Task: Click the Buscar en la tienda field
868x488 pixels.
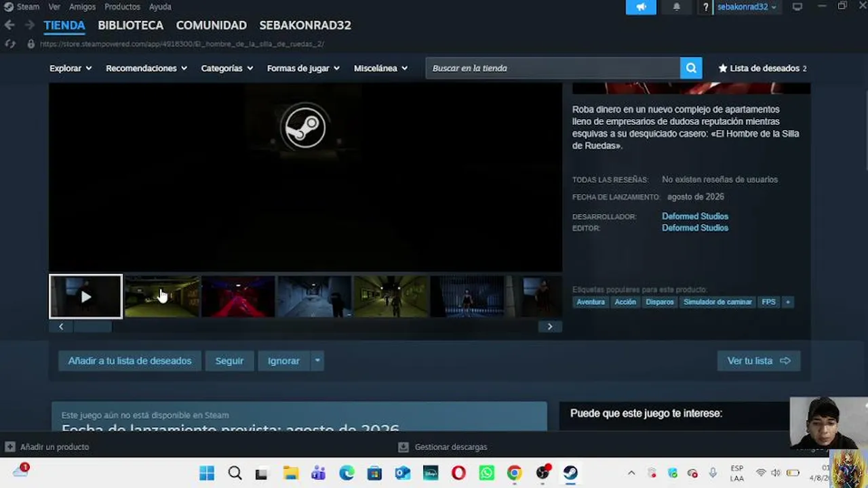Action: point(553,68)
